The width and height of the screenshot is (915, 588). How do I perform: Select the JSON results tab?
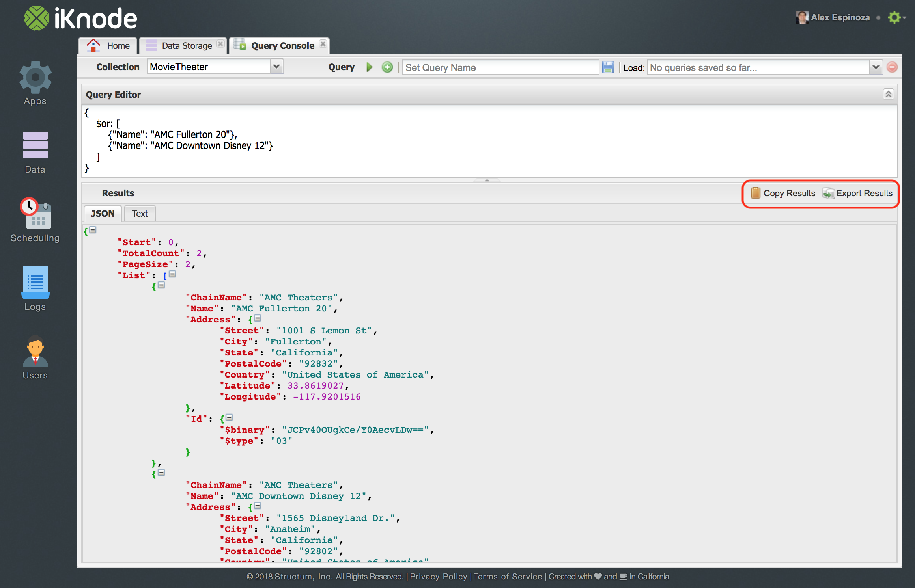tap(103, 214)
